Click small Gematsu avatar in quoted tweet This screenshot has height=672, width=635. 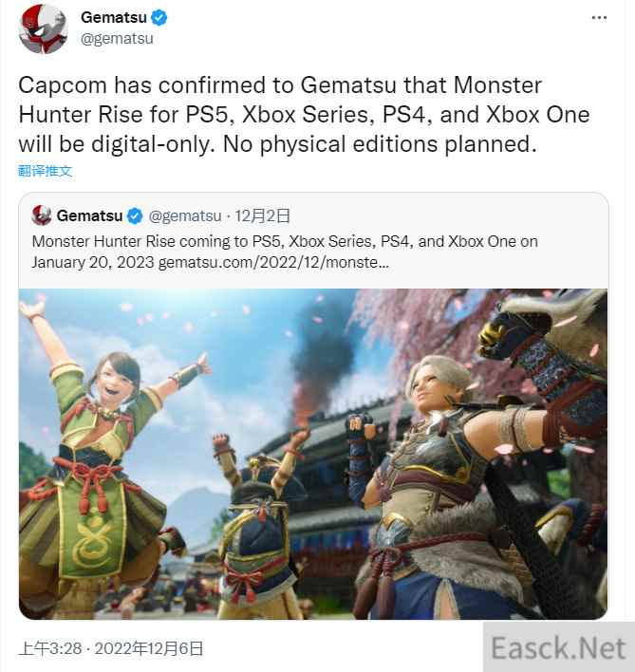click(x=42, y=215)
